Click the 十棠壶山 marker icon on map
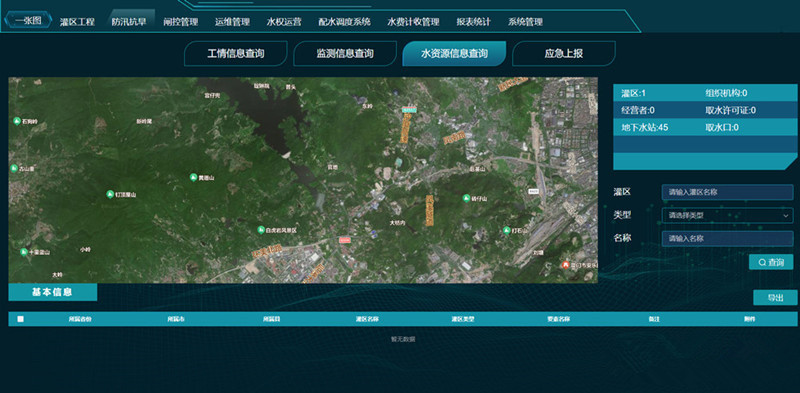The width and height of the screenshot is (800, 393). 23,252
